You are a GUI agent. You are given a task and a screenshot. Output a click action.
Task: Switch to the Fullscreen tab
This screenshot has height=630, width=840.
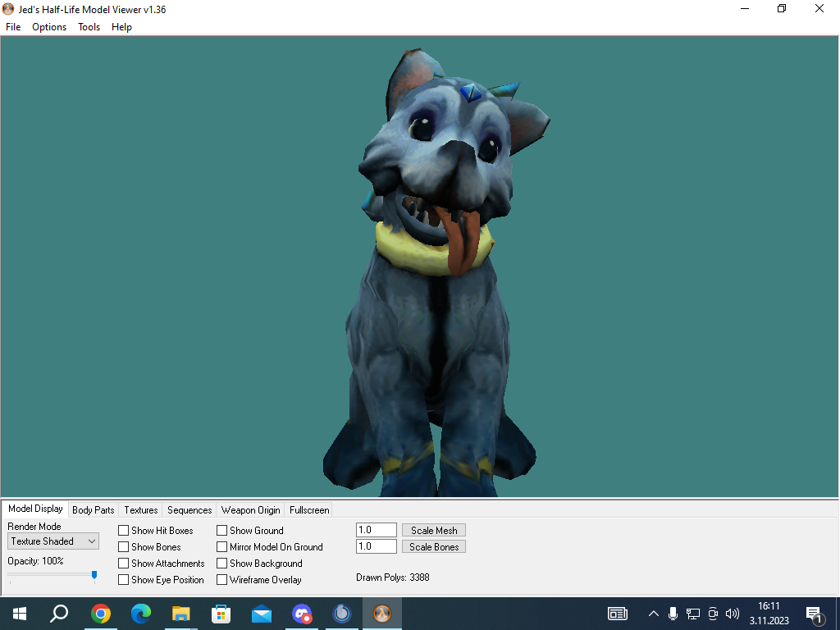pyautogui.click(x=309, y=510)
